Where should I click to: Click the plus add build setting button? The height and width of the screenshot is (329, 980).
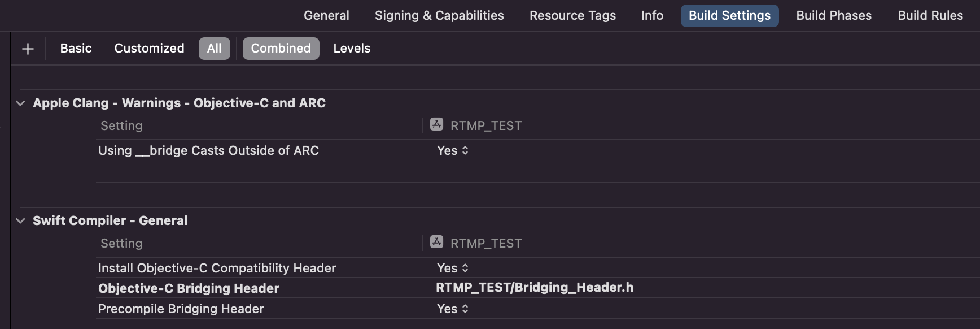pyautogui.click(x=28, y=49)
